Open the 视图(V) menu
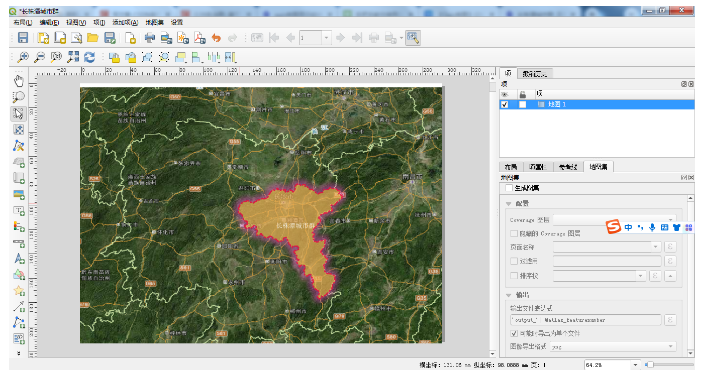The image size is (711, 377). (x=76, y=22)
